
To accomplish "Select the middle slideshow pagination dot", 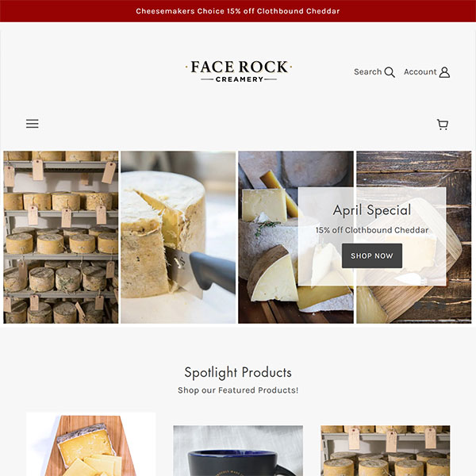I will pos(430,305).
